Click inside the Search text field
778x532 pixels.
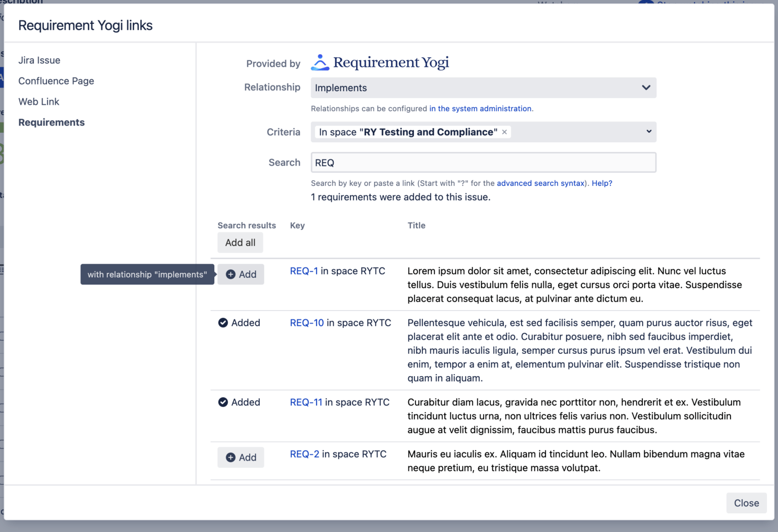coord(483,162)
